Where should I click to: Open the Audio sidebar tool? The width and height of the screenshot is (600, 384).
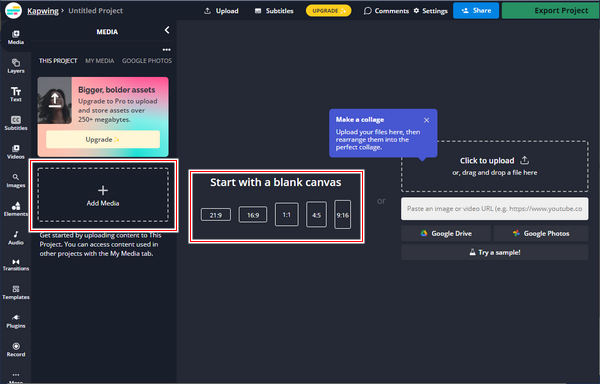point(16,238)
